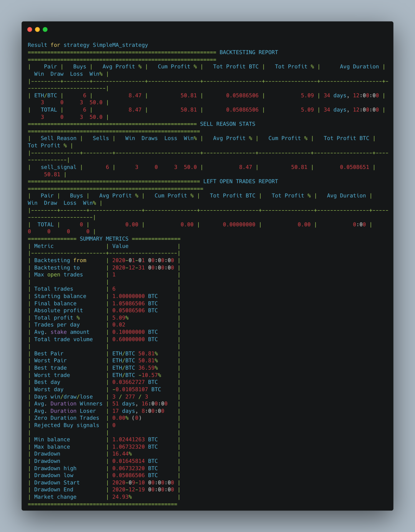Select the 'SUMMARY METRICS' heading

104,239
